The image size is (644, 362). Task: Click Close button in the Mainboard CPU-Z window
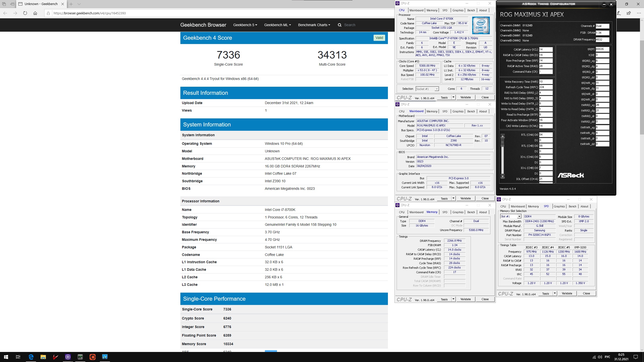click(x=485, y=198)
